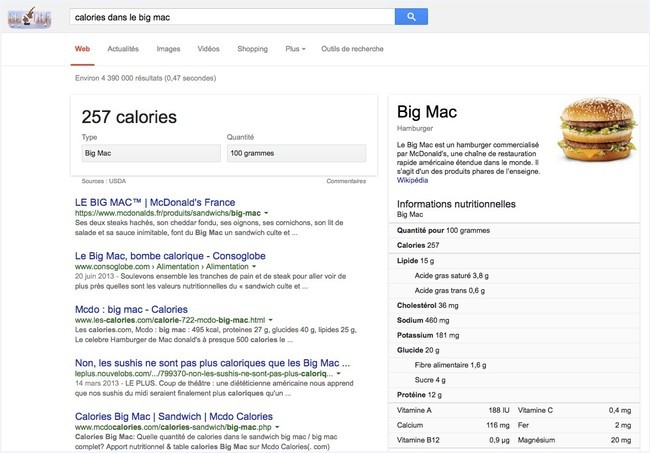Screen dimensions: 650x453
Task: Click the Sodium 460 mg row
Action: [514, 320]
